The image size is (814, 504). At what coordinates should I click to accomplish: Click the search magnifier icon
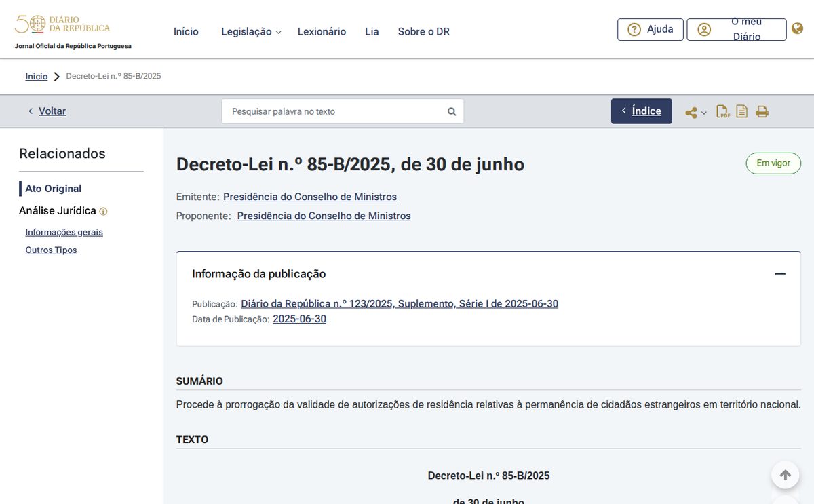click(452, 111)
